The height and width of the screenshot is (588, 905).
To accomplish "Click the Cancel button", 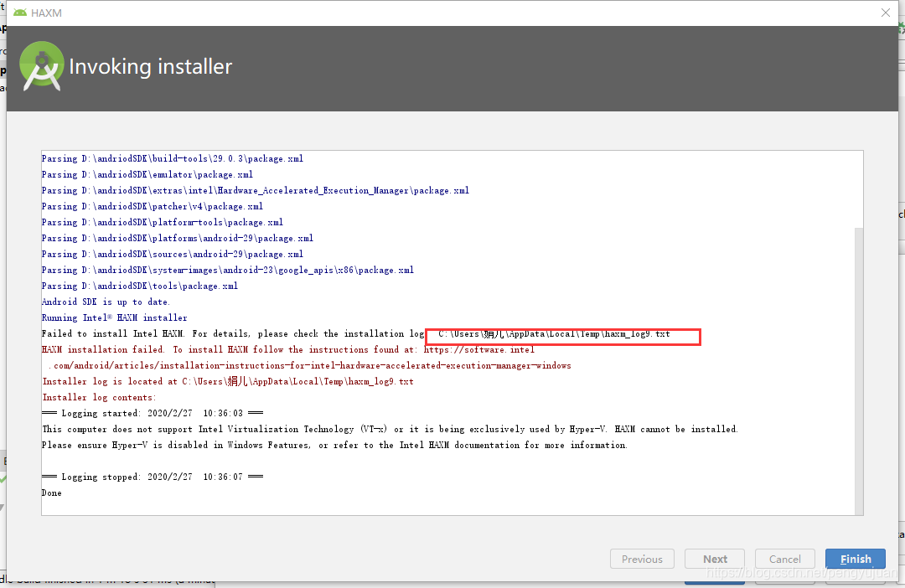I will [x=785, y=559].
